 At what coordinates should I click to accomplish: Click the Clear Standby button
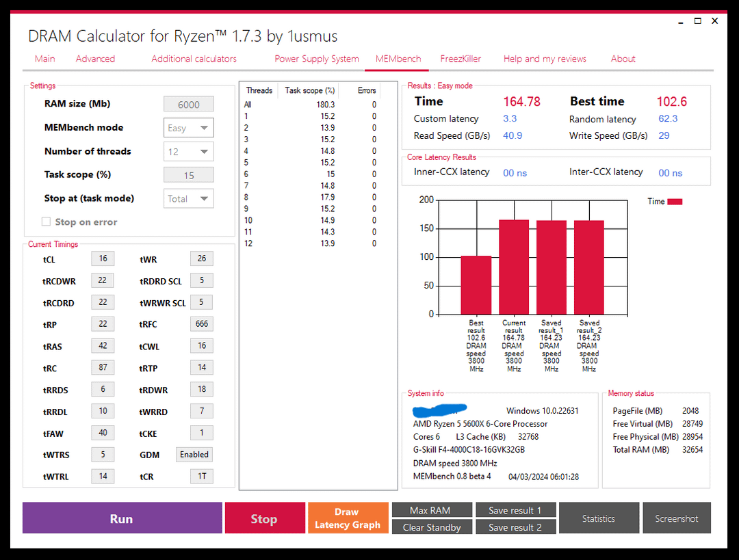[x=432, y=527]
